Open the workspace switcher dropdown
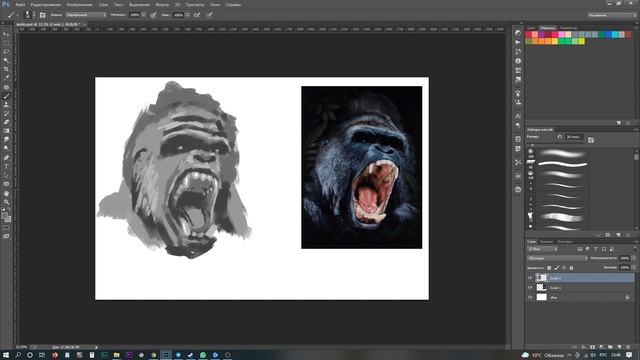 [612, 15]
